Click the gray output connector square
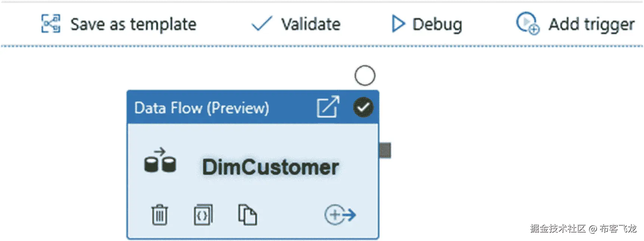 click(385, 150)
